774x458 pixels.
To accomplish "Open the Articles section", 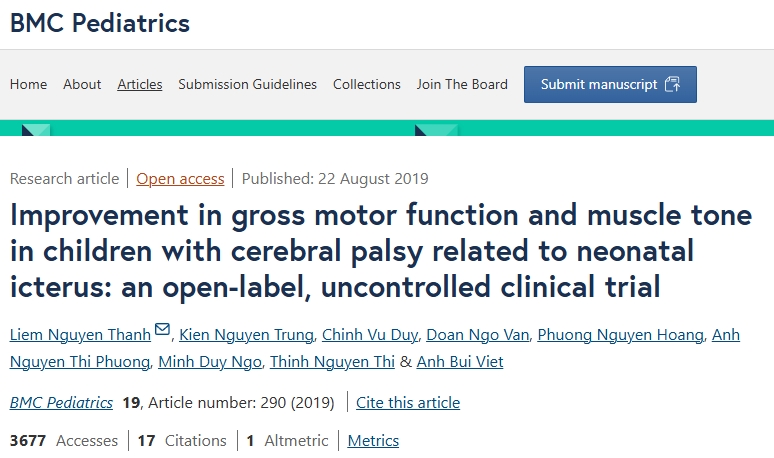I will 140,85.
